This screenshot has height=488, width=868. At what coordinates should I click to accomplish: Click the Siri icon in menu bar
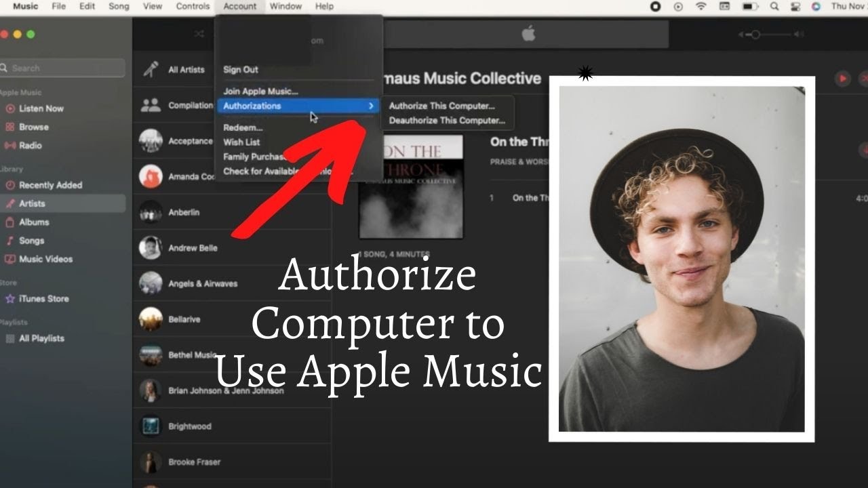coord(816,6)
